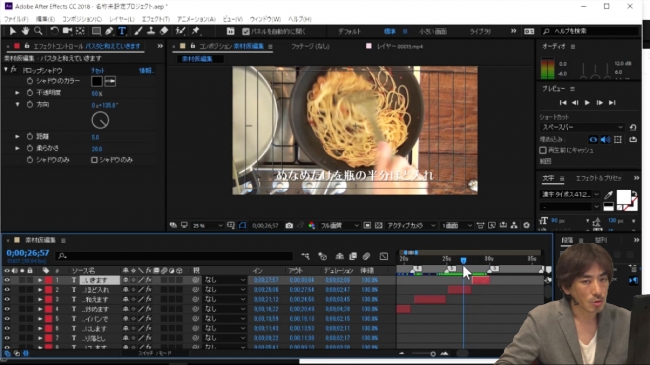The image size is (650, 365).
Task: Open the Edit menu
Action: click(x=45, y=19)
